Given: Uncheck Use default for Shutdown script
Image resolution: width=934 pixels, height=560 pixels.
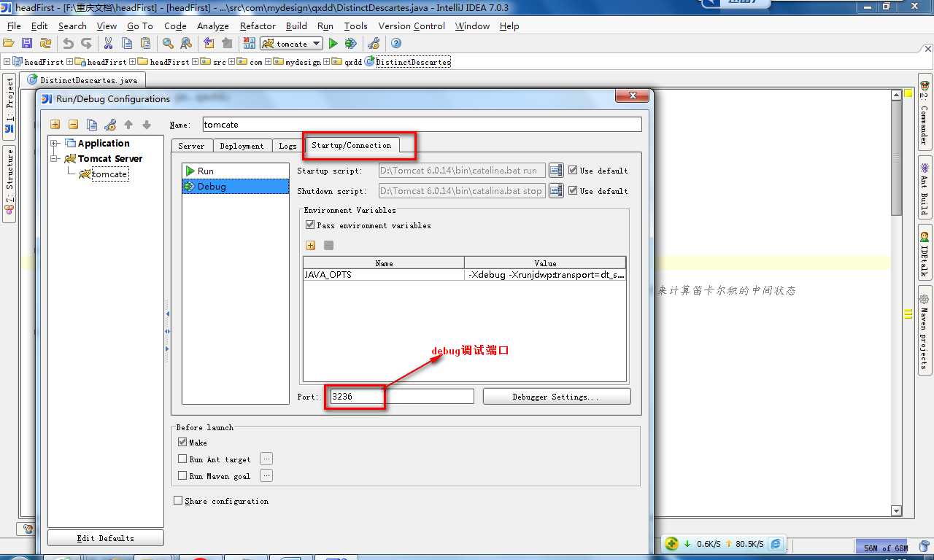Looking at the screenshot, I should point(573,190).
